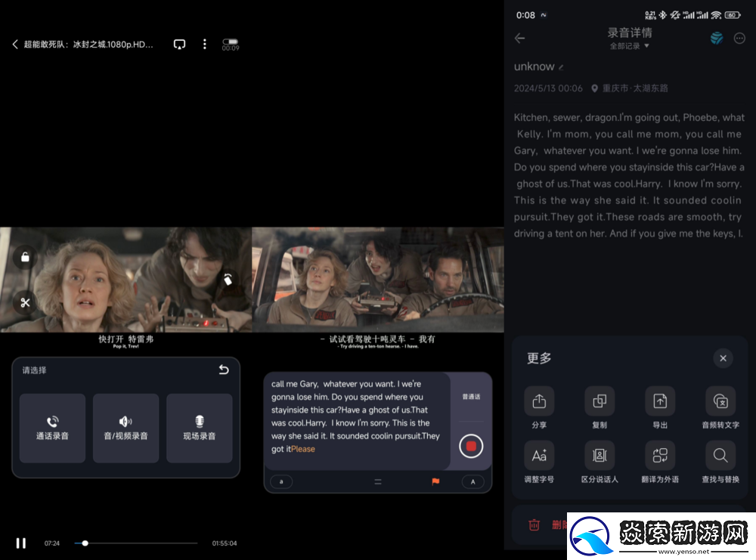Edit the unknow recording title
This screenshot has height=560, width=756.
[x=561, y=67]
